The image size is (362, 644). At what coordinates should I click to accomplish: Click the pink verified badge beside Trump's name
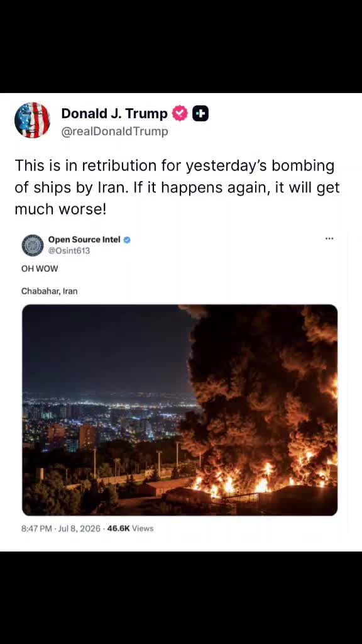pyautogui.click(x=179, y=113)
